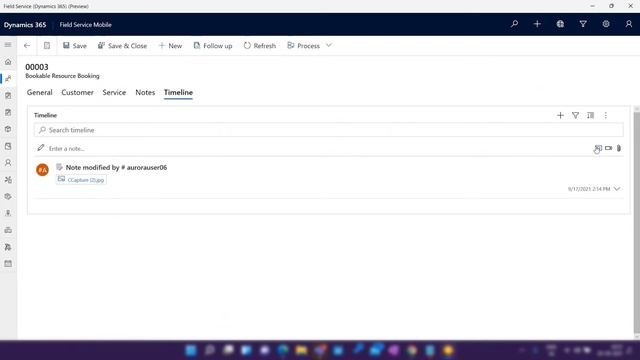Open File Explorer on taskbar

[301, 350]
